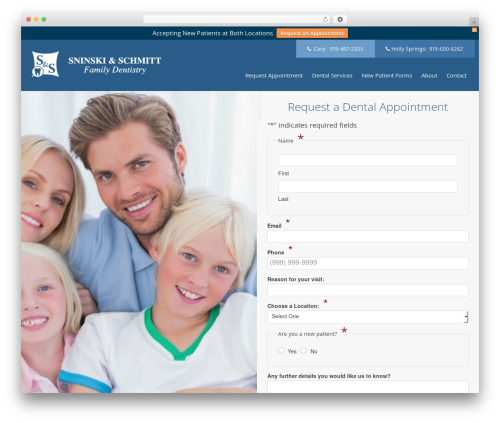Viewport: 500px width, 423px height.
Task: Select No for new patient
Action: coord(303,351)
